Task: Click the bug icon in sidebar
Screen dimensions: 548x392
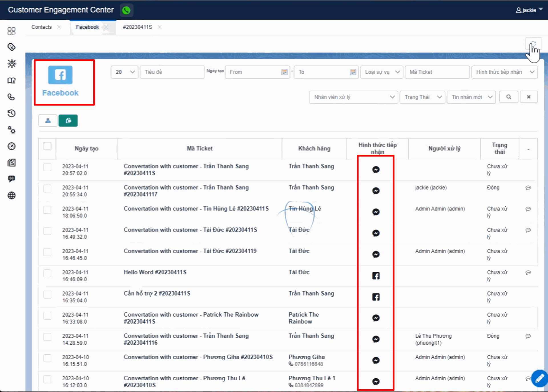Action: [11, 63]
